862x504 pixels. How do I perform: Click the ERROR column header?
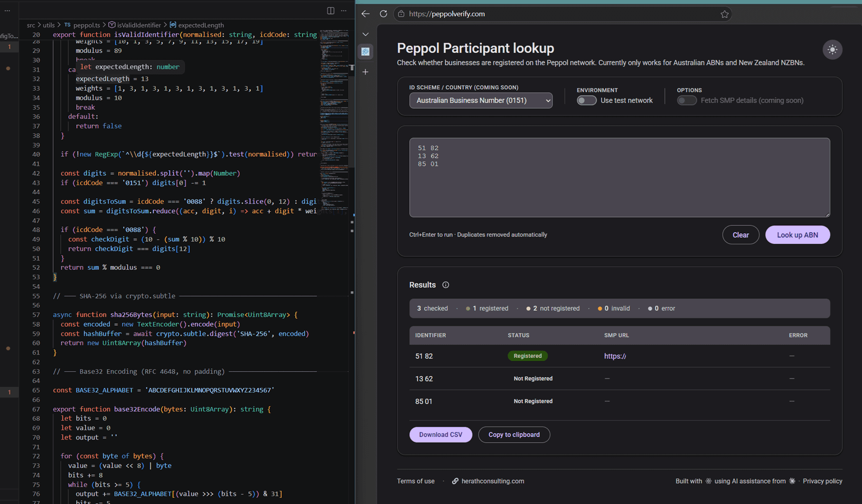[798, 335]
